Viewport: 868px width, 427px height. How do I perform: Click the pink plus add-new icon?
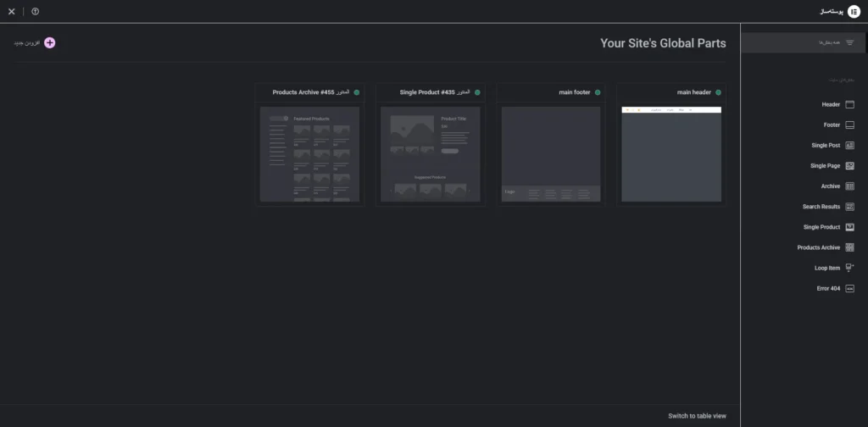[49, 42]
